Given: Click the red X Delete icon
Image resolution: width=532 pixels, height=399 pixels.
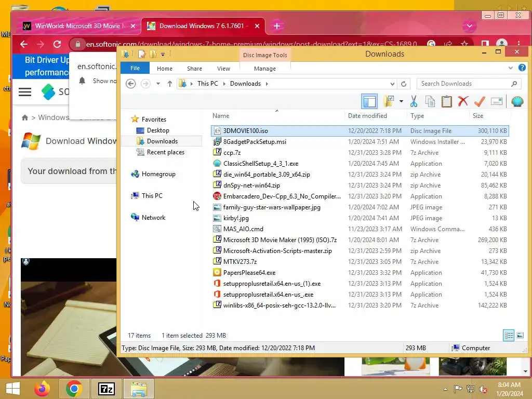Looking at the screenshot, I should point(463,101).
